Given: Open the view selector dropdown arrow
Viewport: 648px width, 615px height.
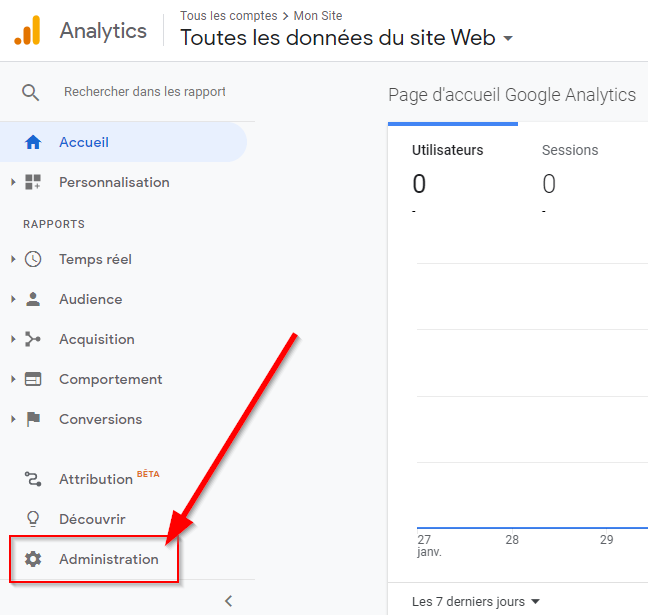Looking at the screenshot, I should 508,39.
